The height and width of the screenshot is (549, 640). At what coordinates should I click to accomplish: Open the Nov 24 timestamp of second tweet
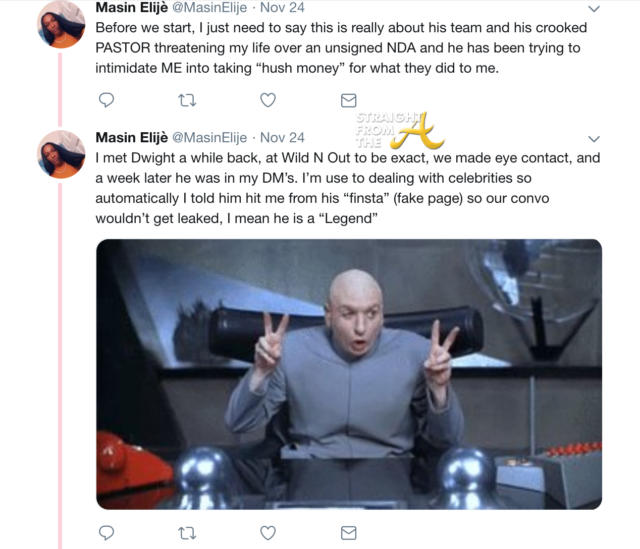coord(282,138)
